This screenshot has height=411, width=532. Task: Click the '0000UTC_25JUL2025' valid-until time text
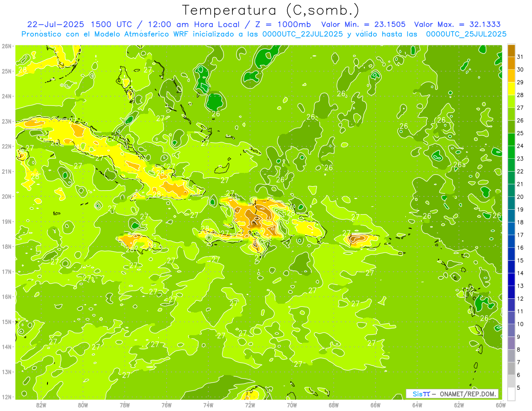click(466, 34)
